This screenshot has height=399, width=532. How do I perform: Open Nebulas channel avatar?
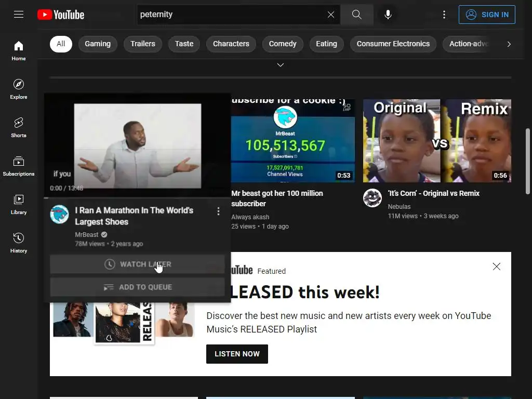coord(373,198)
